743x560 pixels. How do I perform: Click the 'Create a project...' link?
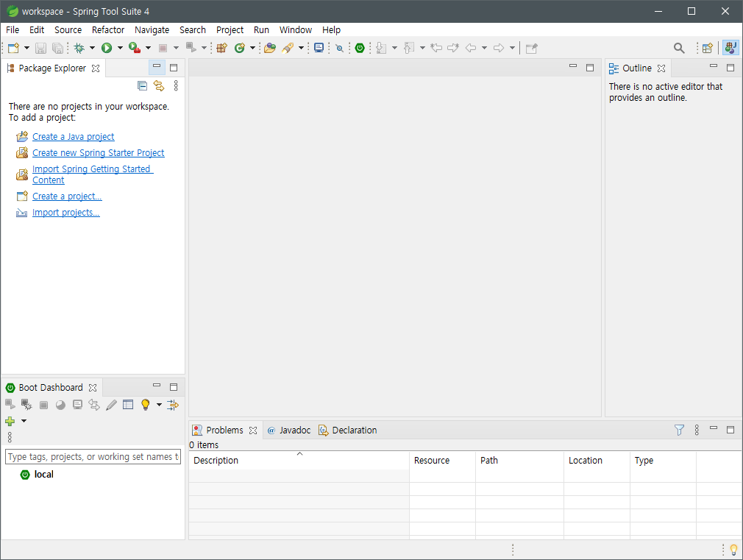point(67,196)
